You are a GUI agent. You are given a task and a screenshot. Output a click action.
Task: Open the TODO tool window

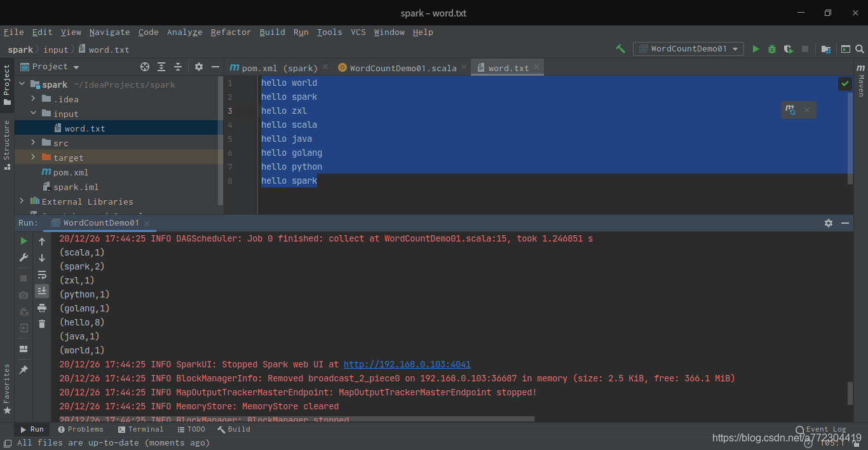[191, 429]
